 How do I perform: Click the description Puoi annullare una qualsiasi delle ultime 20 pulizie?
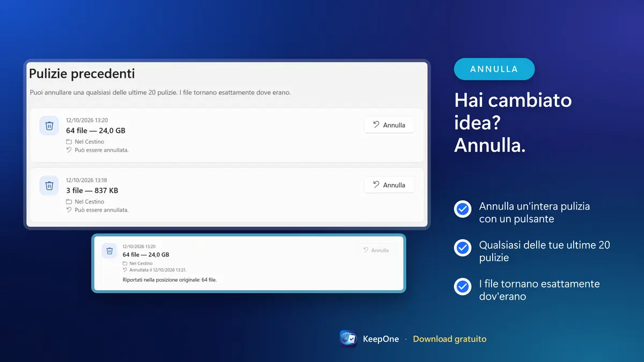[160, 93]
